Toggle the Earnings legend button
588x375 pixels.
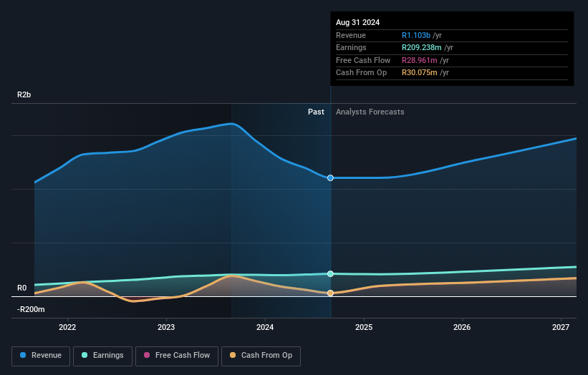(x=102, y=356)
